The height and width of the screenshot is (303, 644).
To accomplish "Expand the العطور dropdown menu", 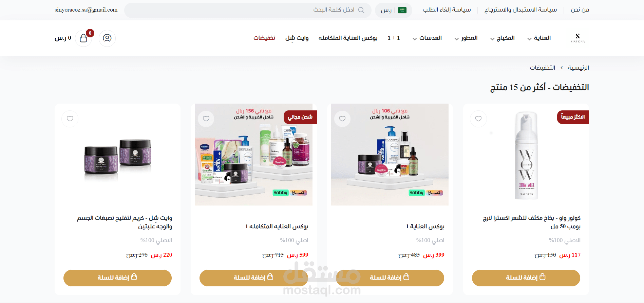I will tap(466, 38).
